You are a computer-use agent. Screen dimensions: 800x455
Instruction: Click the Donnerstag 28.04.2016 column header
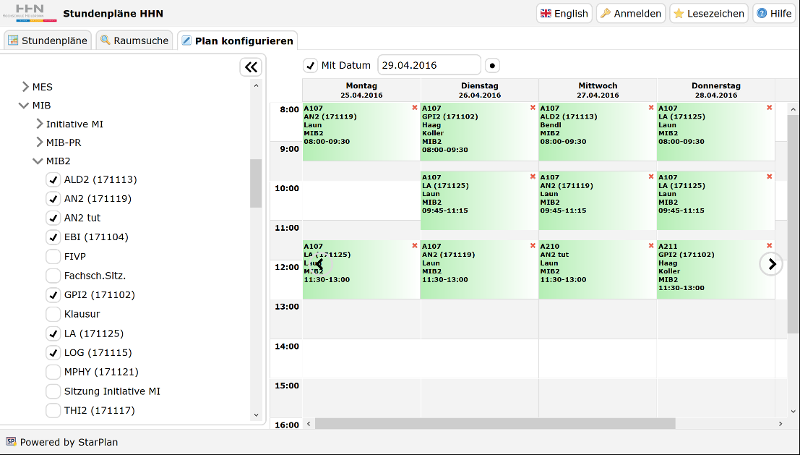click(716, 90)
